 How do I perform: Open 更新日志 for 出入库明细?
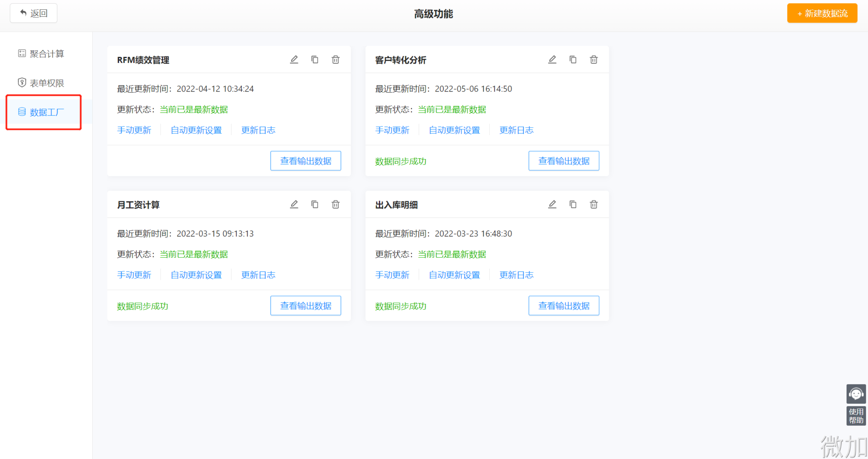pos(516,275)
